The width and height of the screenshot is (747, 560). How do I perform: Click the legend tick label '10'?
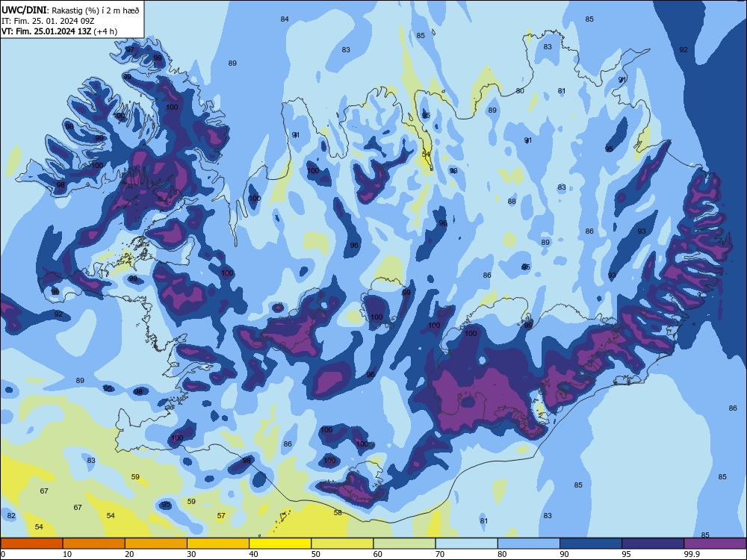pos(67,554)
